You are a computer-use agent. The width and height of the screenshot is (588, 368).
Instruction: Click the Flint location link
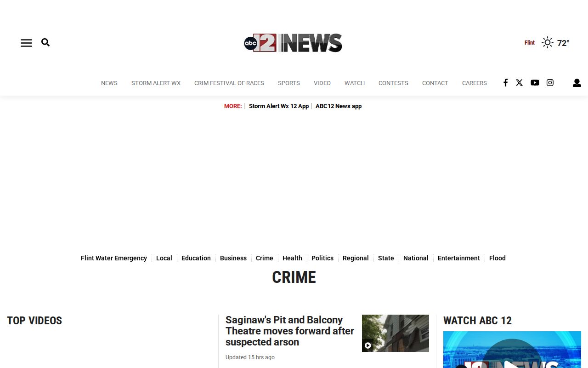[530, 43]
